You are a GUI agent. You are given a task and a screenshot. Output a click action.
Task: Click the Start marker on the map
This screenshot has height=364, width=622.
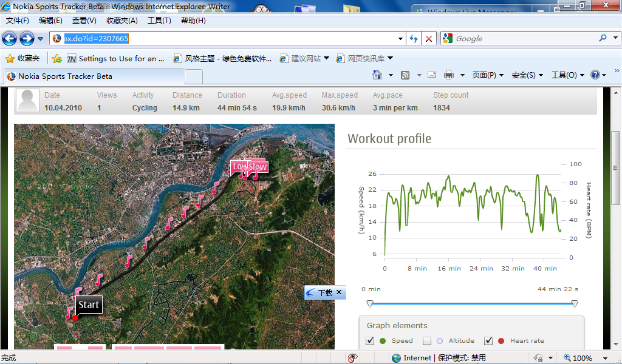[x=89, y=305]
